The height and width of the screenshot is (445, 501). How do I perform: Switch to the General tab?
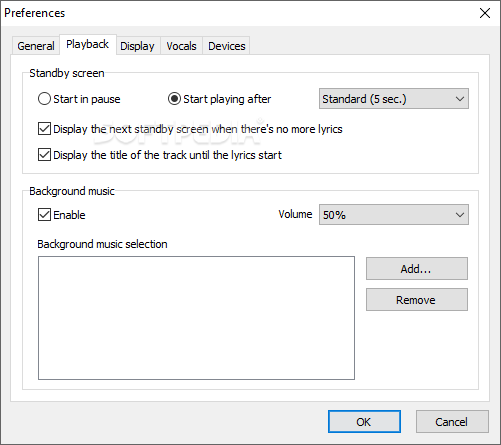pos(36,46)
